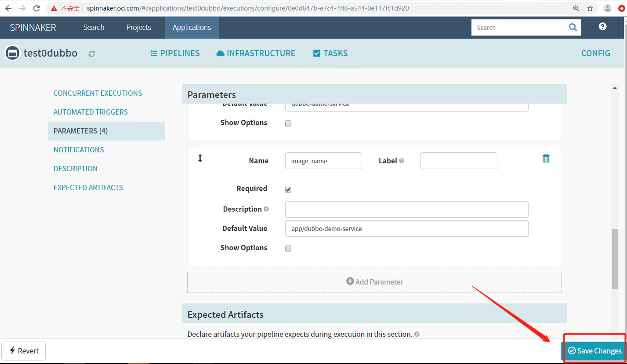Reload the page in the browser
Screen dimensions: 627x364
37,8
